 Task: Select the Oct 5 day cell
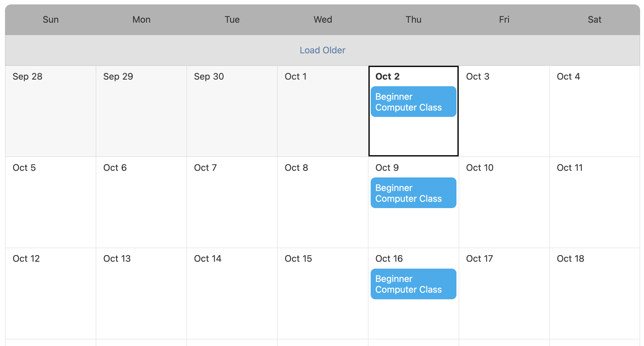51,207
